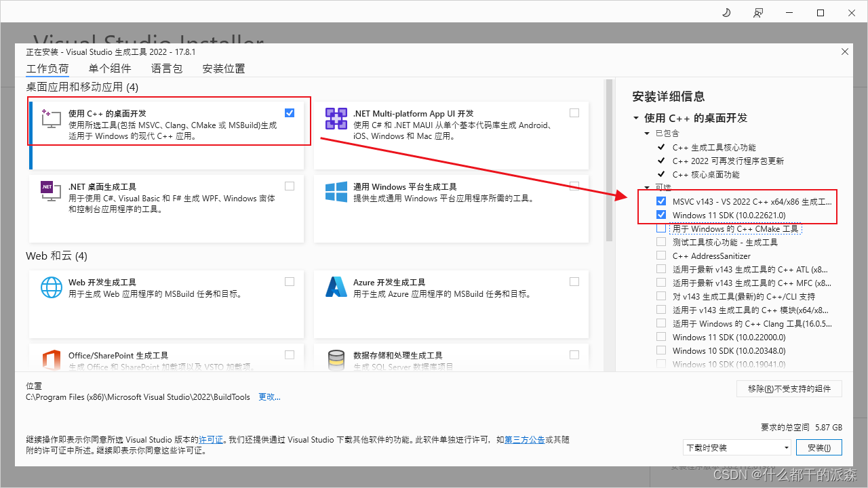
Task: Check Windows 11 SDK (10.0.22000.0) option
Action: click(661, 337)
